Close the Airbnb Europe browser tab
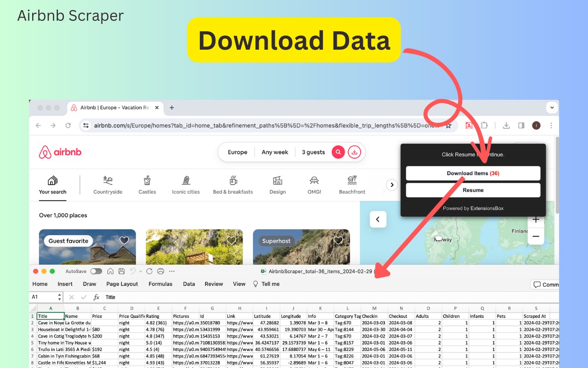The image size is (588, 368). pyautogui.click(x=157, y=108)
